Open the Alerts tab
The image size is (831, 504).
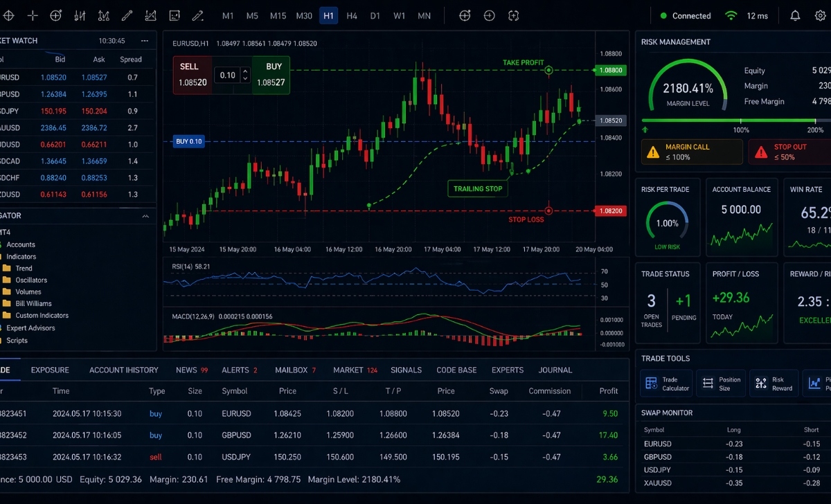coord(235,370)
